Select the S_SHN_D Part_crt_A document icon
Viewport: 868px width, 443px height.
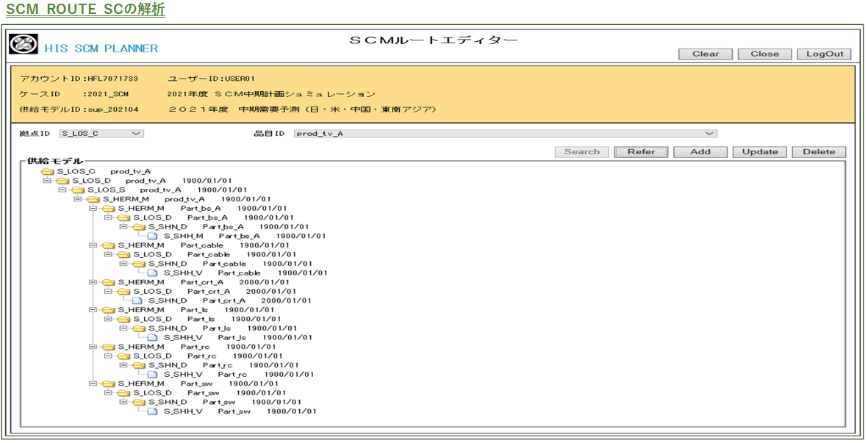coord(138,300)
